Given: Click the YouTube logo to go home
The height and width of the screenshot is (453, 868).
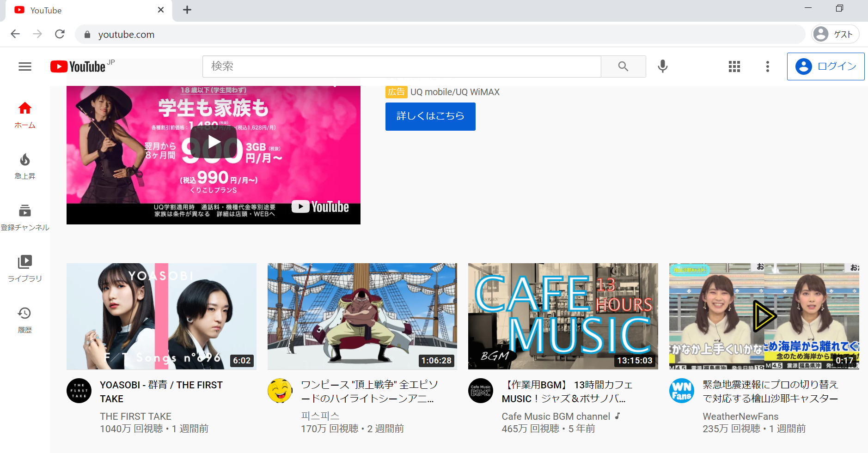Looking at the screenshot, I should pyautogui.click(x=81, y=66).
